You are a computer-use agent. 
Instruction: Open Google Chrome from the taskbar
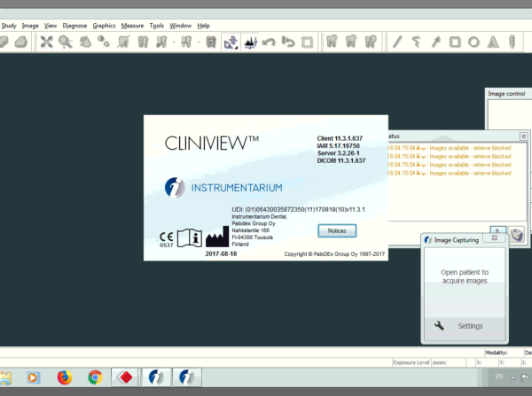coord(95,377)
